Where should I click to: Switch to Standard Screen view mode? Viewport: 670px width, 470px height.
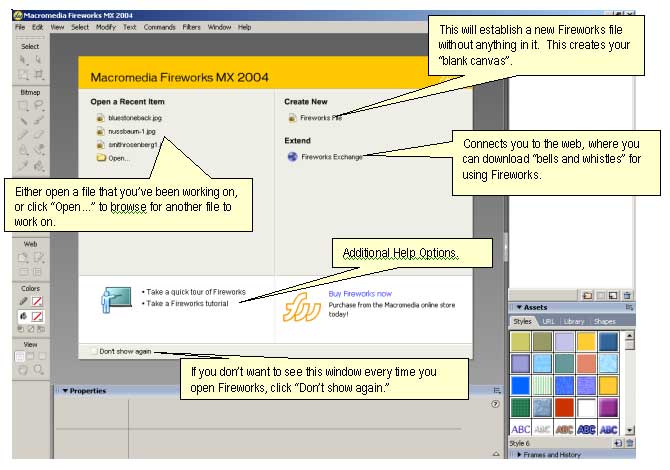(20, 356)
